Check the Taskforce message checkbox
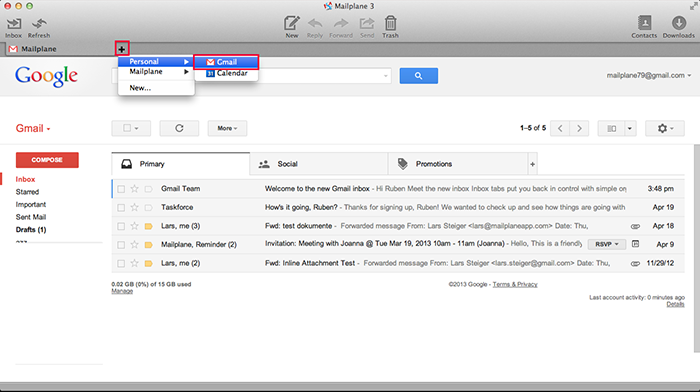Screen dimensions: 700x392 coord(121,208)
